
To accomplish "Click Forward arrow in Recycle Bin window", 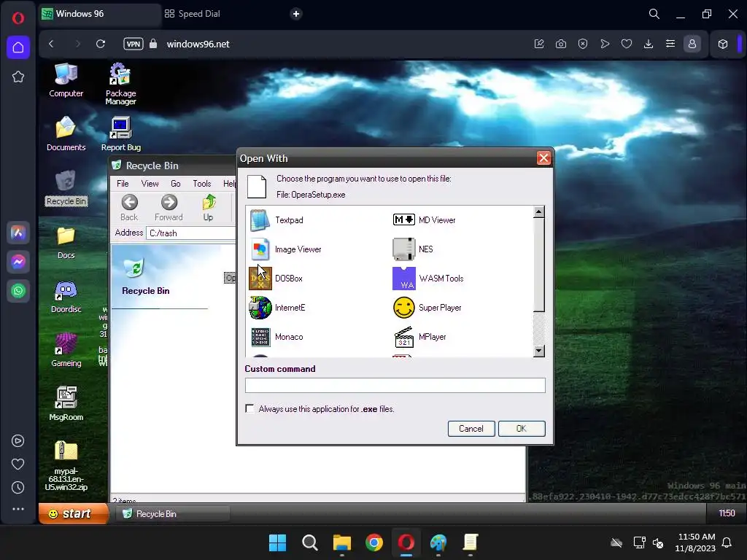I will pyautogui.click(x=169, y=208).
